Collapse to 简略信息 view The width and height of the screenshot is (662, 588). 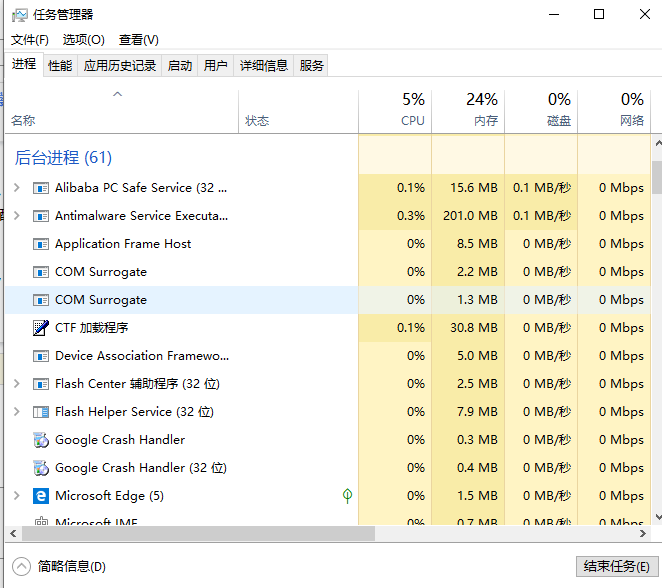61,567
